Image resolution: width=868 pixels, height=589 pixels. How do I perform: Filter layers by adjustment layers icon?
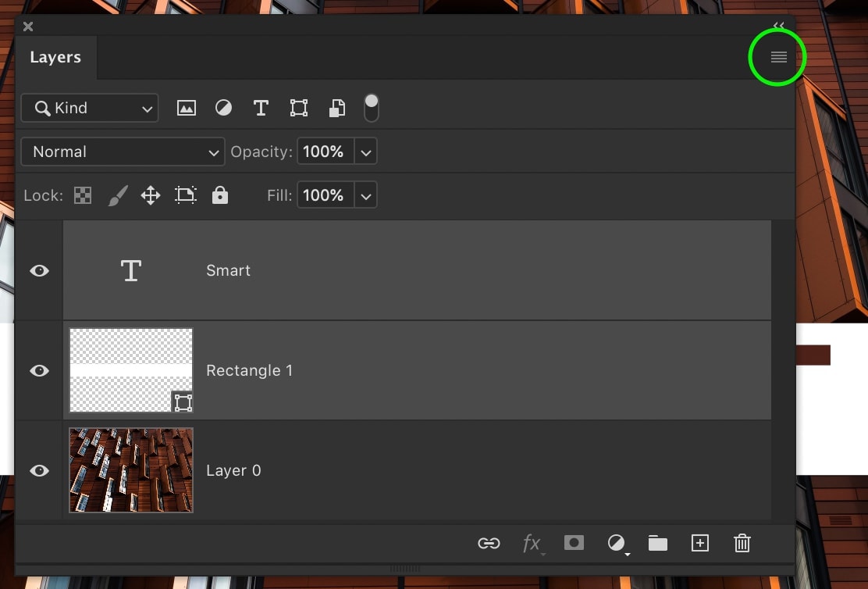tap(224, 108)
